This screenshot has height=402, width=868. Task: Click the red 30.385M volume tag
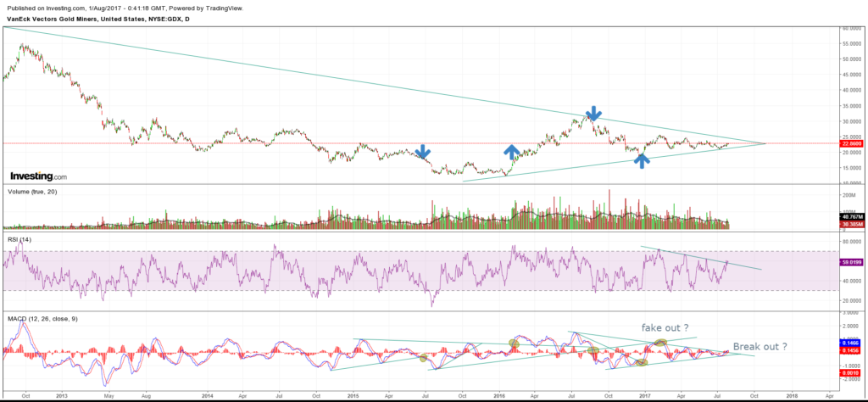coord(851,226)
